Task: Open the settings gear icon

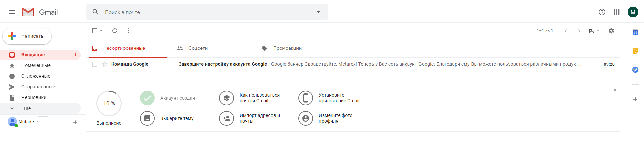Action: tap(611, 31)
